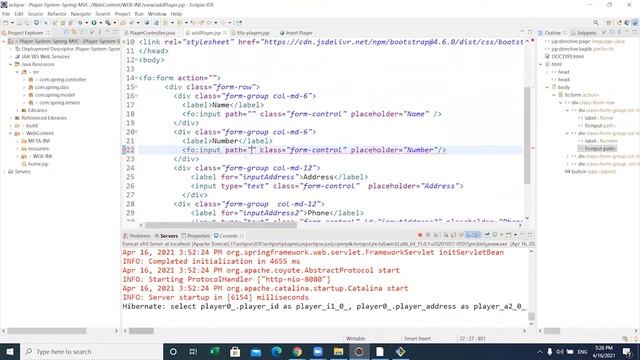Collapse the Java Resources node
Screen dimensions: 640x360
click(11, 64)
